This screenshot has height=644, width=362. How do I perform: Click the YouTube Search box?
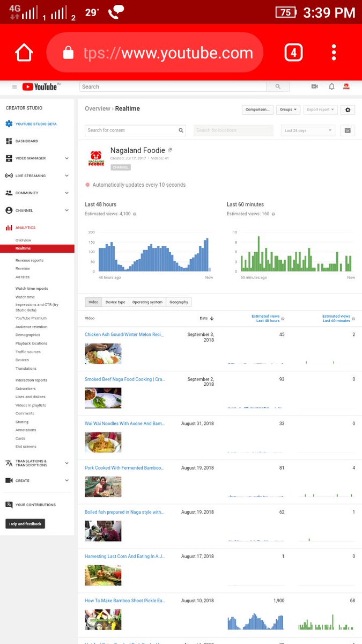pyautogui.click(x=173, y=86)
